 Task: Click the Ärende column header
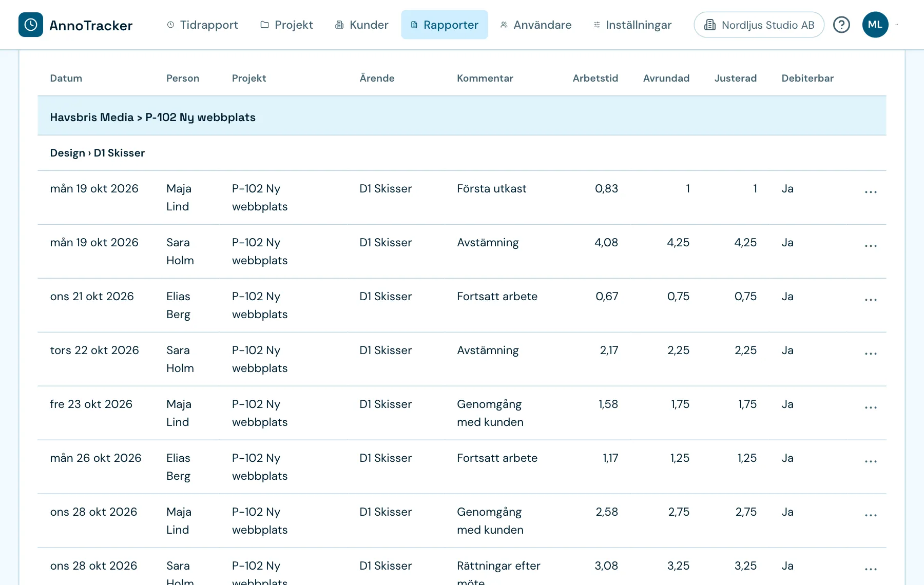point(377,78)
